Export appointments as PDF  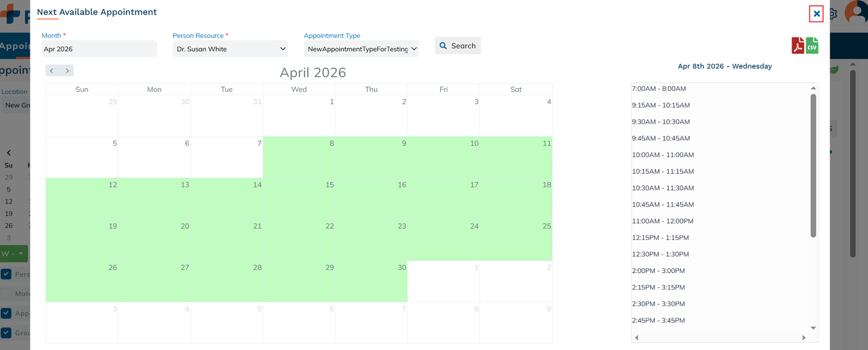point(798,46)
